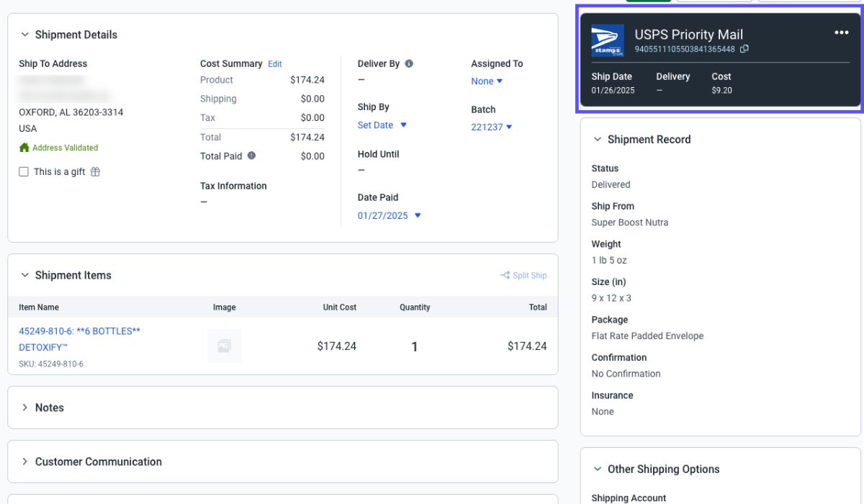864x504 pixels.
Task: Click the Total Paid info icon
Action: pos(251,156)
